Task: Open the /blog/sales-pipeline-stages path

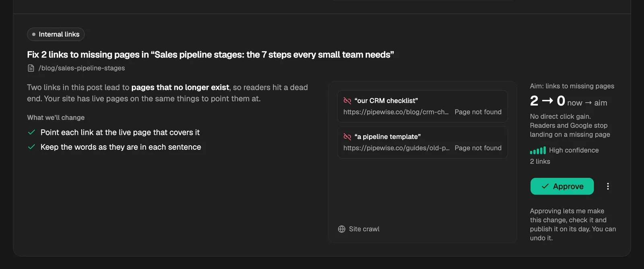Action: coord(82,68)
